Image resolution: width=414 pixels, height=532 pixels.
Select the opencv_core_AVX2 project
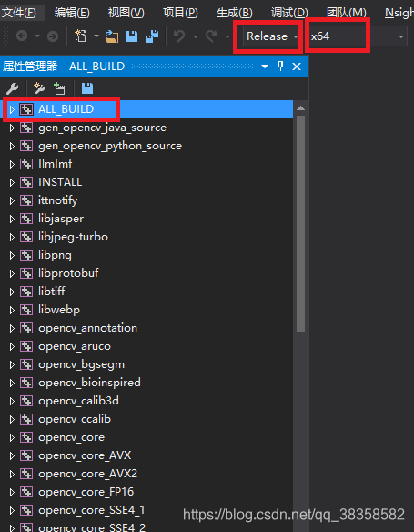[87, 474]
